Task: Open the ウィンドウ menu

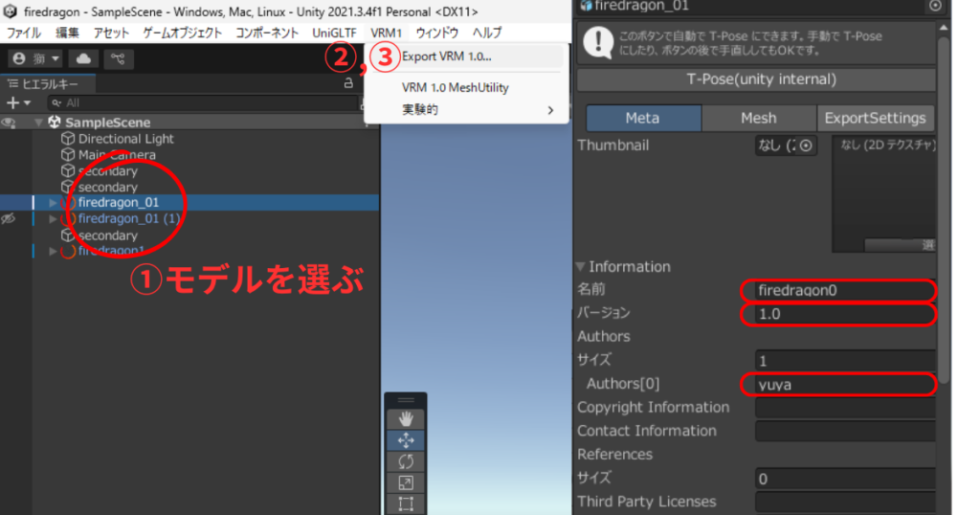Action: 436,34
